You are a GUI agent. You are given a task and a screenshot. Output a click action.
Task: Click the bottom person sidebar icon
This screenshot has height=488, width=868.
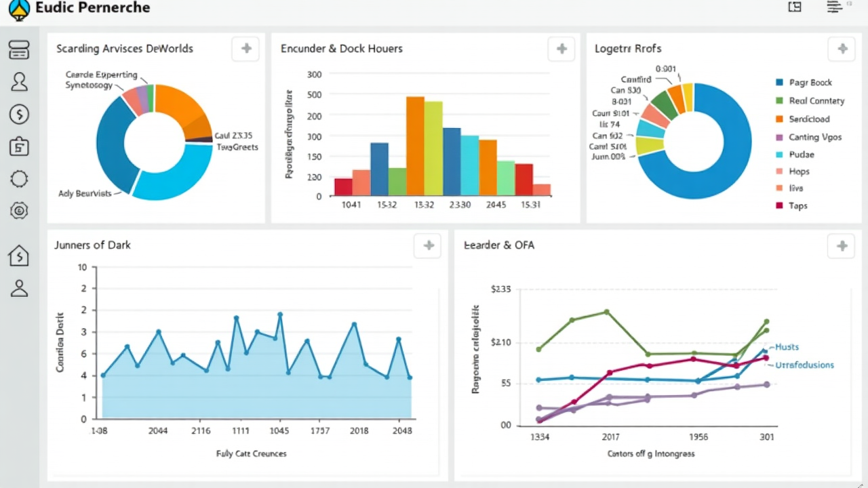tap(19, 288)
